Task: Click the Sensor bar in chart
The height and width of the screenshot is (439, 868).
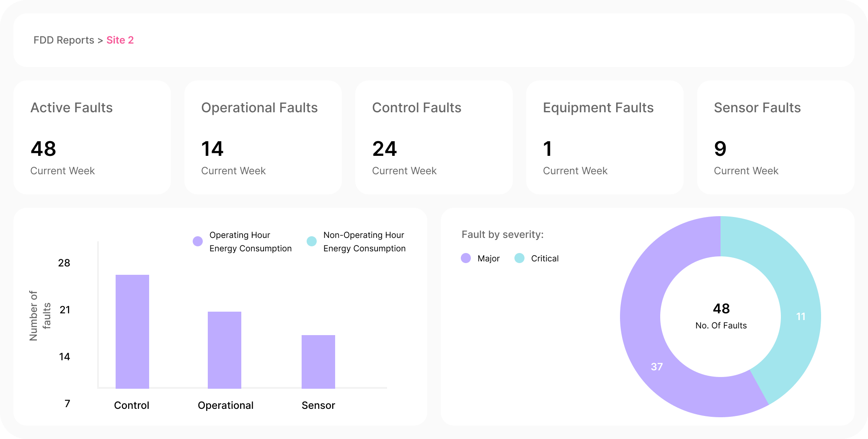Action: click(x=318, y=362)
